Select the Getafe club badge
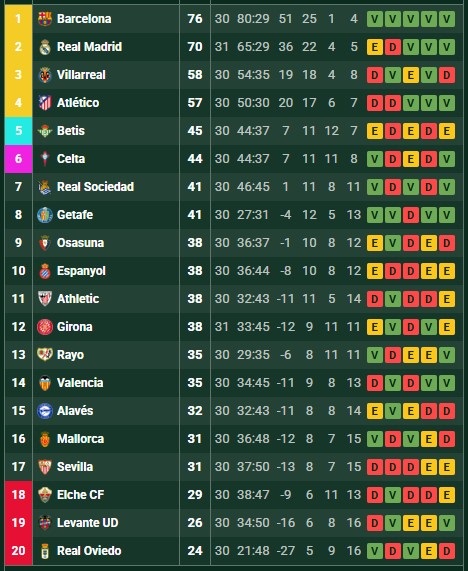The image size is (468, 571). pyautogui.click(x=45, y=215)
